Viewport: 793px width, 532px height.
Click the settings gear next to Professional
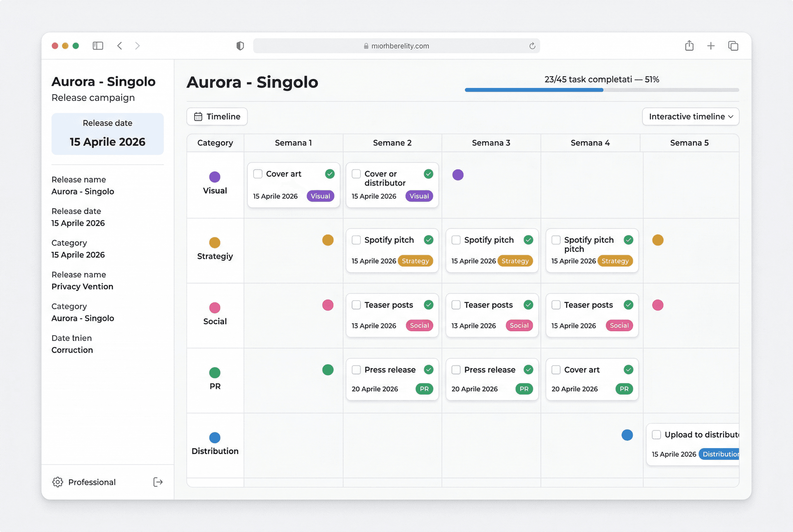(x=57, y=482)
